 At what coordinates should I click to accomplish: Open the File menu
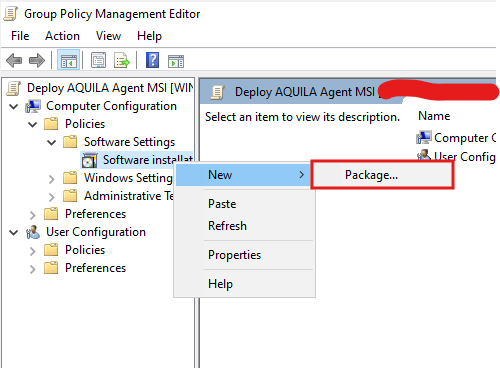tap(20, 36)
